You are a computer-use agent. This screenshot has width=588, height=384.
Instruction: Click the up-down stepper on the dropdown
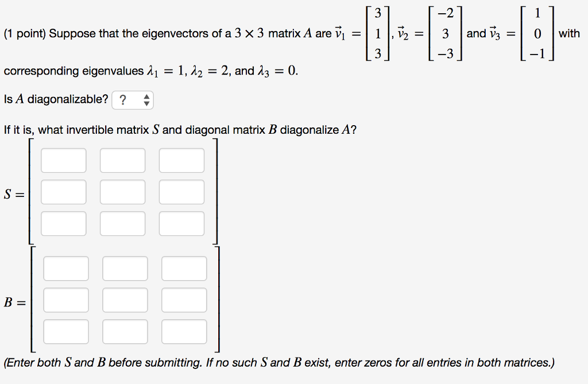click(148, 99)
